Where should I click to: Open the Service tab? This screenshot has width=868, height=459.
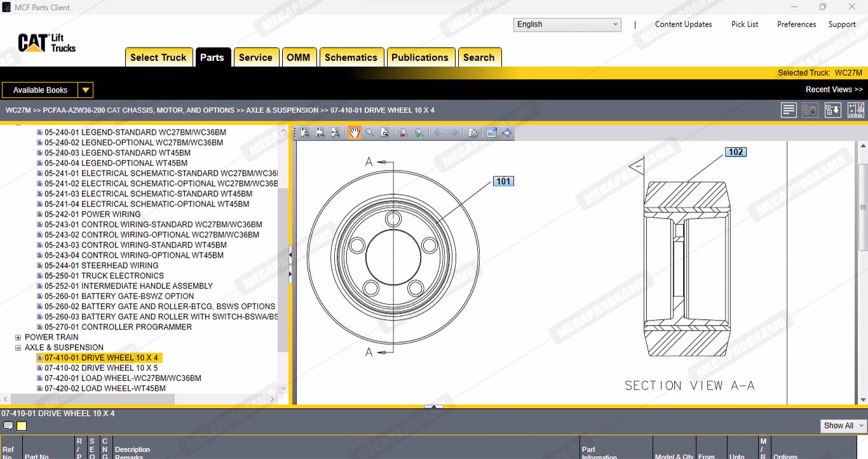(255, 57)
